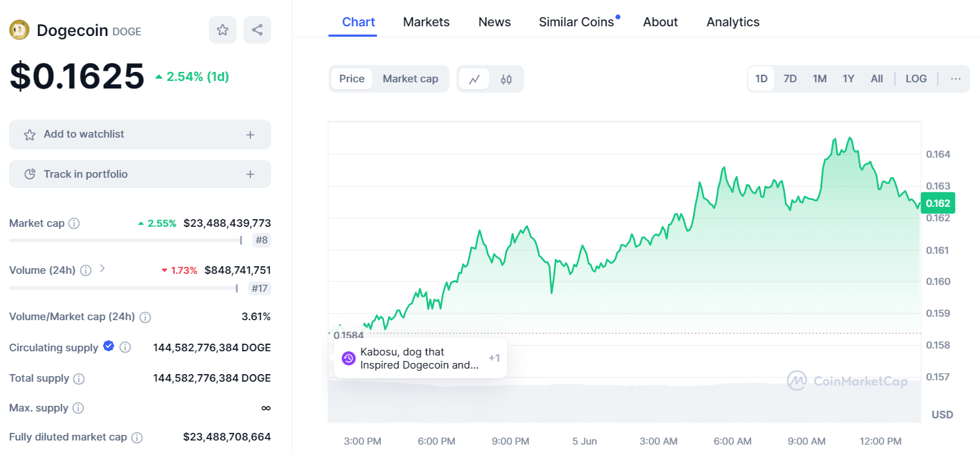Switch to candlestick chart view
Image resolution: width=980 pixels, height=455 pixels.
[x=506, y=79]
